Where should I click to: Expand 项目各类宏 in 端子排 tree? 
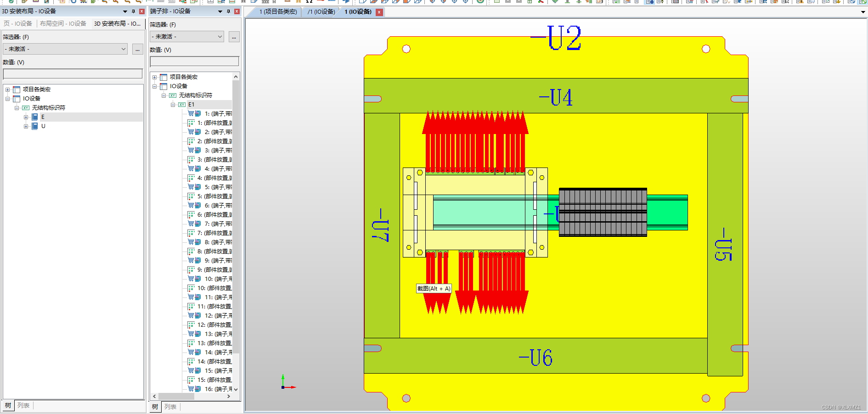pyautogui.click(x=154, y=77)
